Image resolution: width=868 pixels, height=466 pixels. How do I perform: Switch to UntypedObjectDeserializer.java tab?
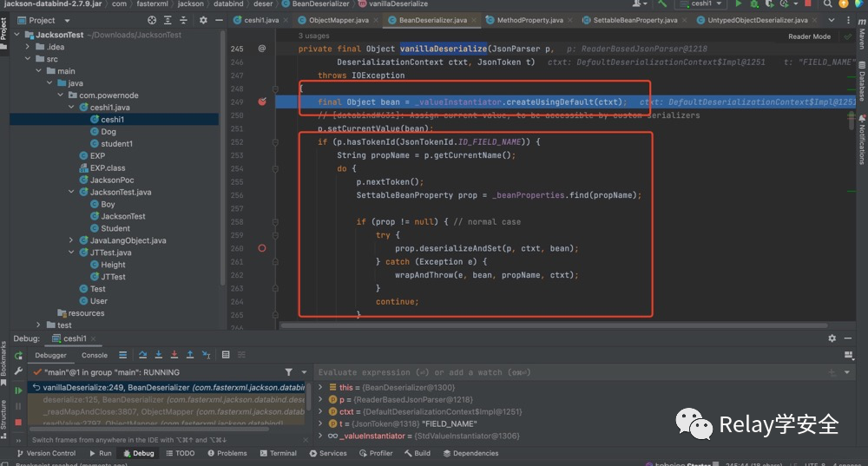757,20
